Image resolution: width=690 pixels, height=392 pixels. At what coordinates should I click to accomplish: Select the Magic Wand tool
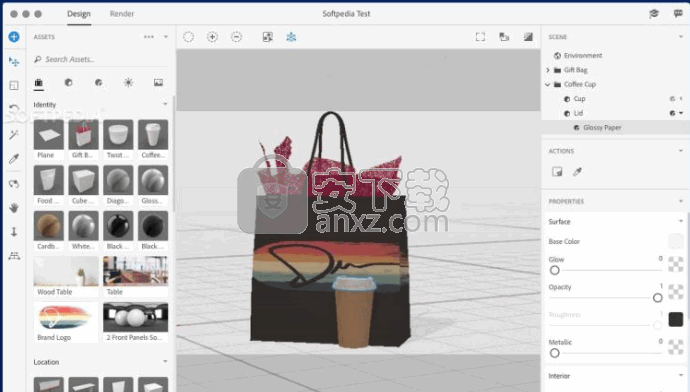point(14,134)
